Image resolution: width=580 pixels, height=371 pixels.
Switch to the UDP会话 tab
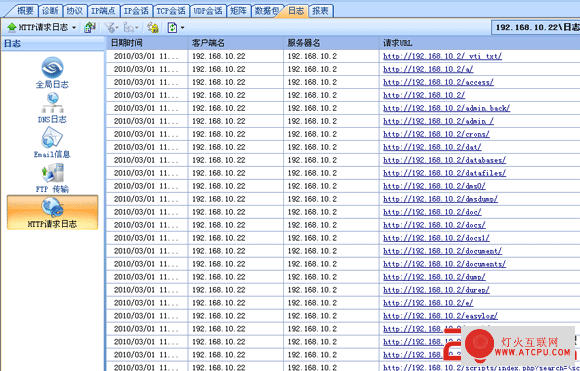[208, 11]
